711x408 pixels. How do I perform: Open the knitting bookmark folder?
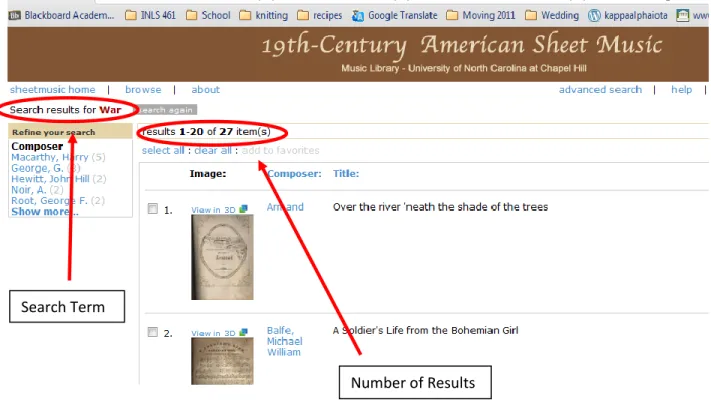[x=263, y=15]
